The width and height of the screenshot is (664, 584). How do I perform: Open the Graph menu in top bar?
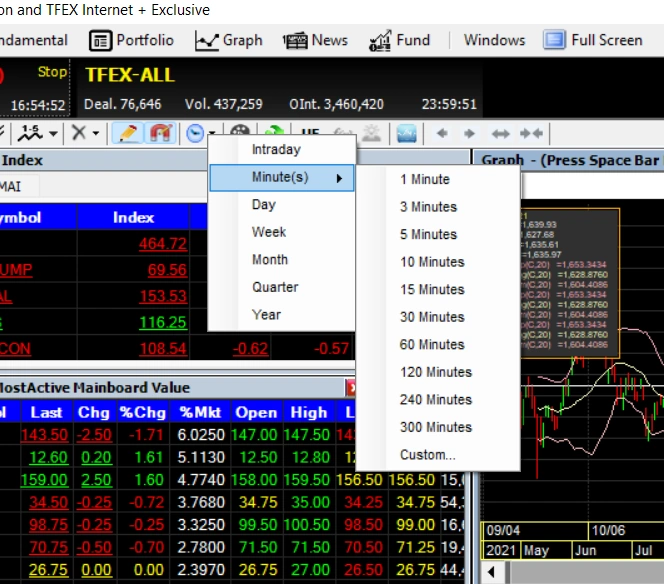229,40
